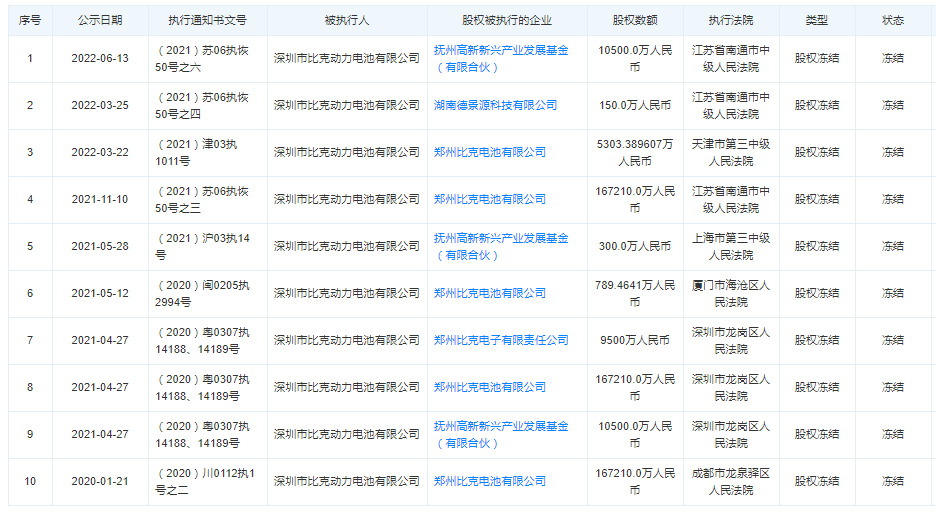Viewport: 936px width, 515px height.
Task: Open 郑州比克电池有限公司 link in row 8
Action: tap(489, 387)
